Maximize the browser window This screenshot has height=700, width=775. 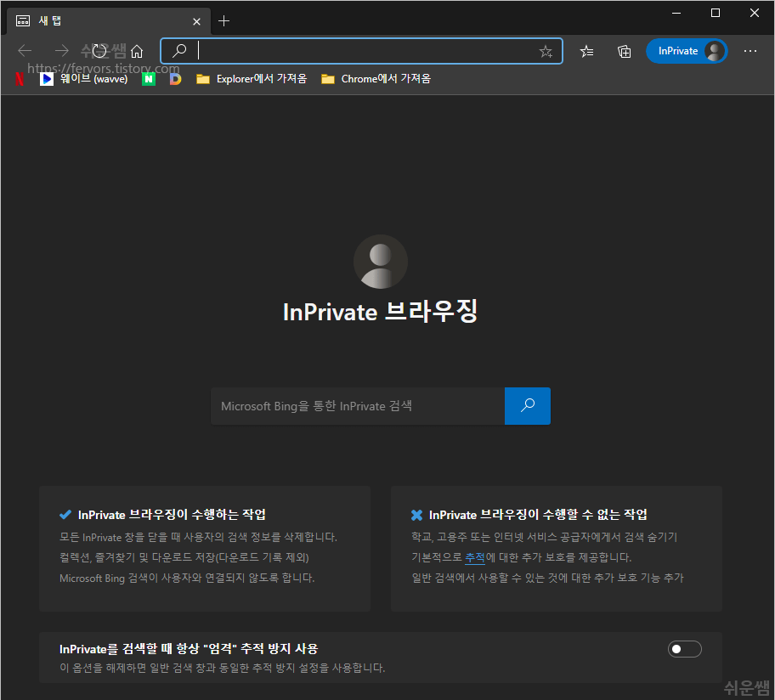pos(716,14)
